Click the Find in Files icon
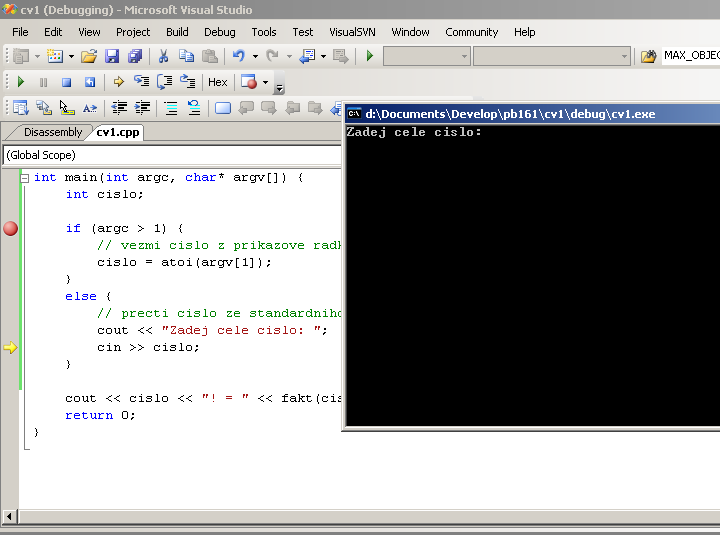 pyautogui.click(x=648, y=56)
